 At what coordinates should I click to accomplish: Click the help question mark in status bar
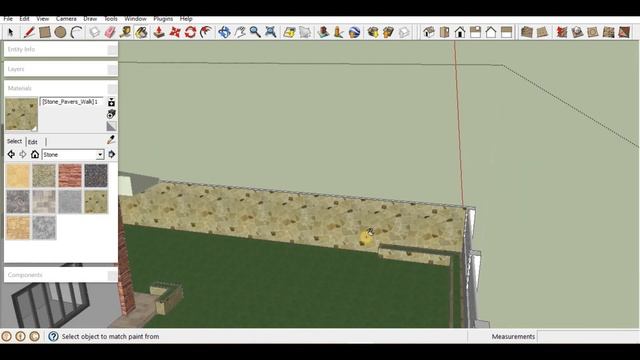53,336
